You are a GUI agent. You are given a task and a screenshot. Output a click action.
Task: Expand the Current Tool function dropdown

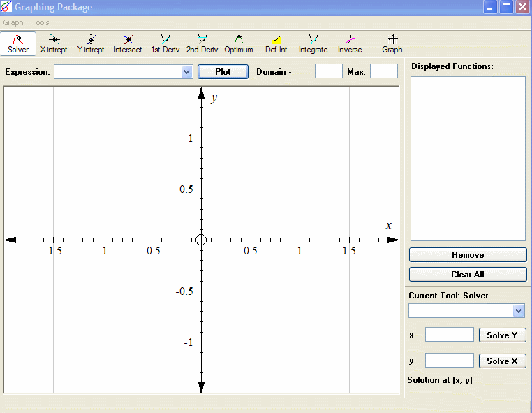click(x=518, y=310)
